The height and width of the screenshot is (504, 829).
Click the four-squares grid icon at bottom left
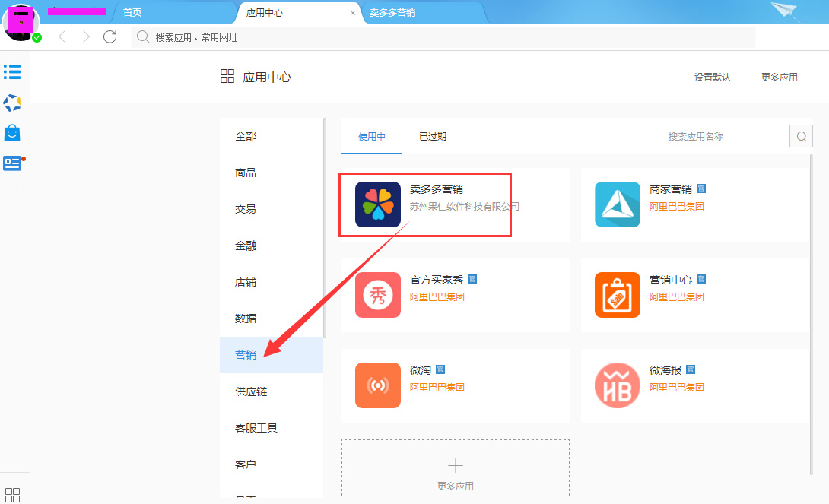(x=12, y=495)
